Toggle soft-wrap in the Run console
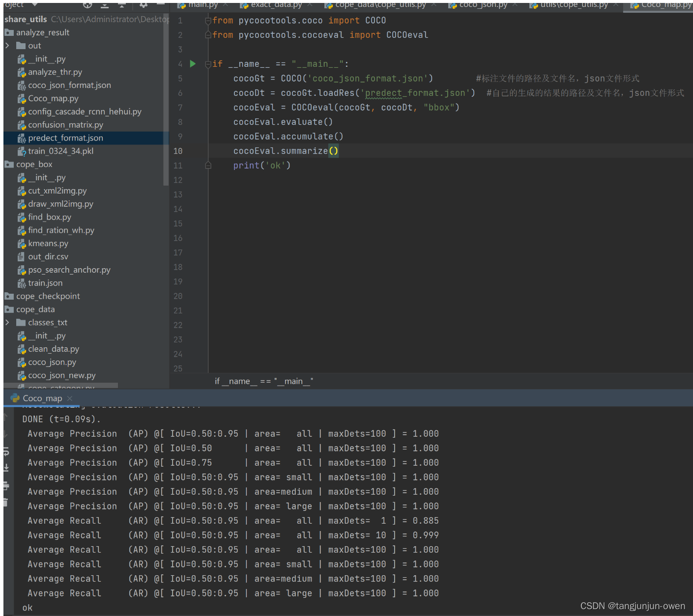This screenshot has width=693, height=616. tap(6, 451)
